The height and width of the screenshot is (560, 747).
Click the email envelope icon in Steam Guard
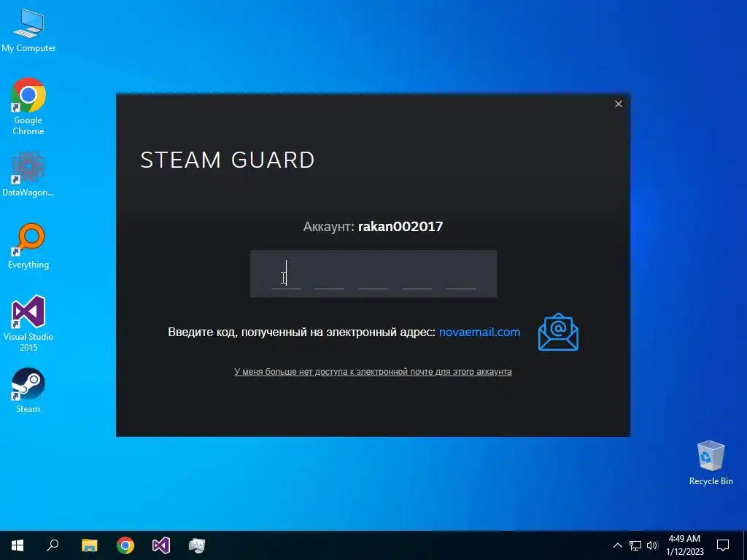point(558,332)
